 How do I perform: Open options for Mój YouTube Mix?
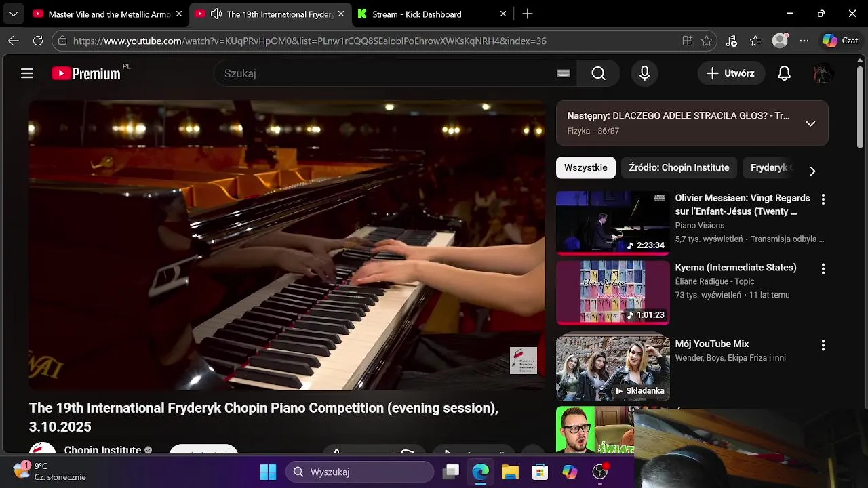click(x=823, y=345)
